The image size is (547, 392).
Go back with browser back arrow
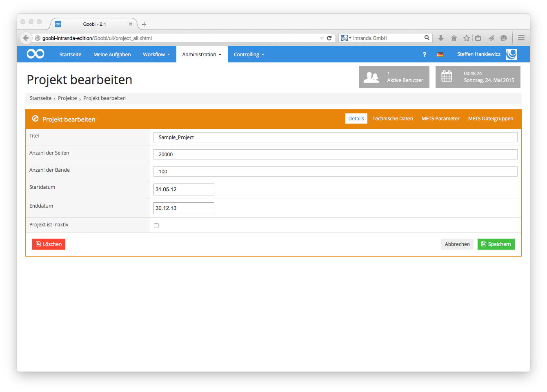tap(26, 38)
